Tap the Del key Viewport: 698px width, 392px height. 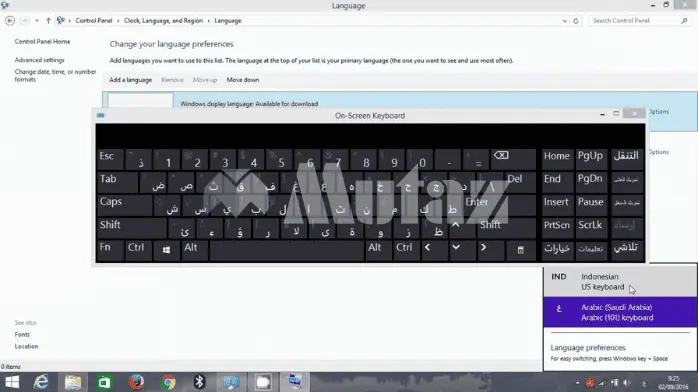pos(520,182)
